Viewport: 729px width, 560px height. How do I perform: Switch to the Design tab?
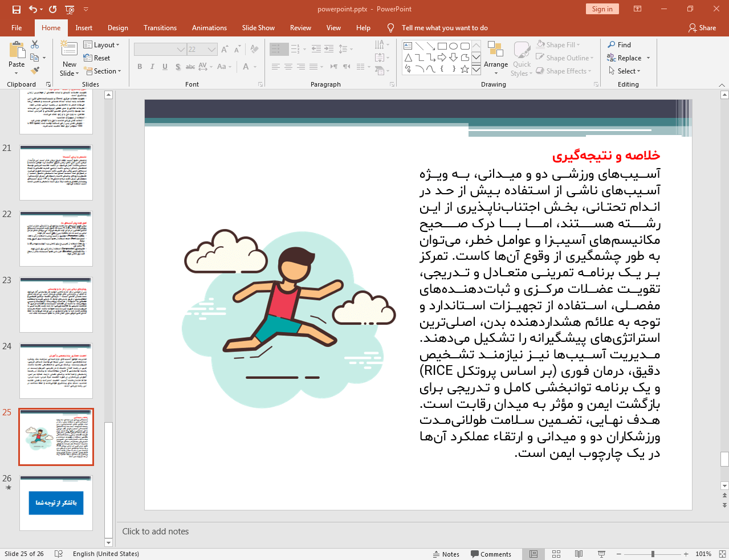coord(117,28)
